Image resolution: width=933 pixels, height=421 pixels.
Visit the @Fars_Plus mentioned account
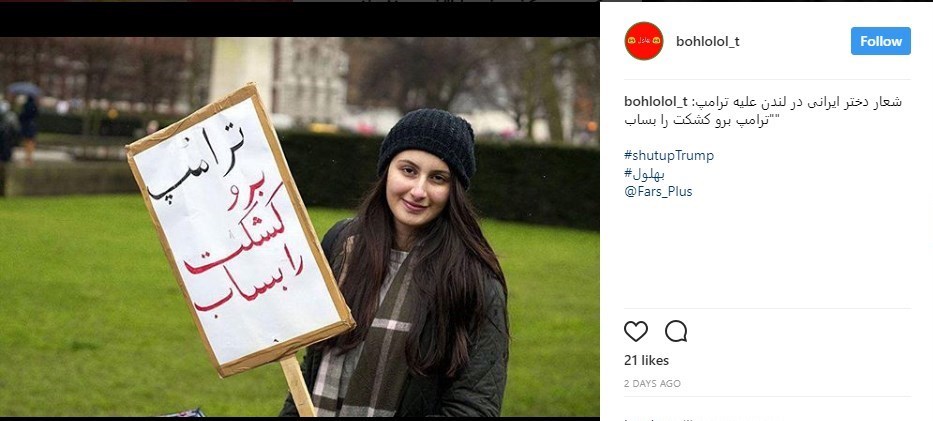pyautogui.click(x=658, y=191)
